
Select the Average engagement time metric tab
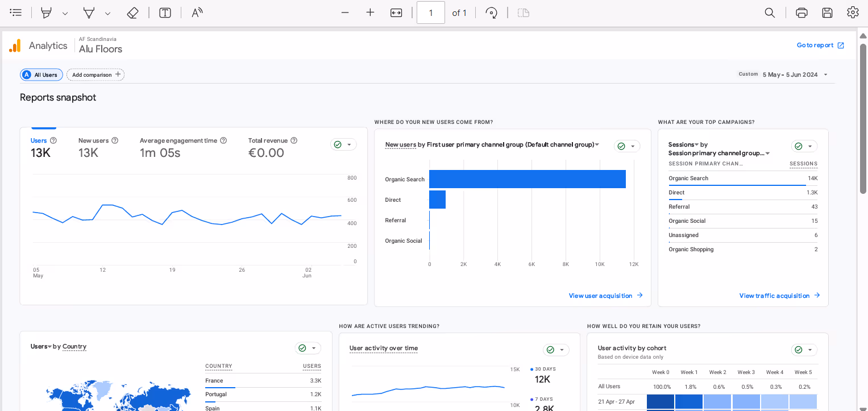point(183,147)
